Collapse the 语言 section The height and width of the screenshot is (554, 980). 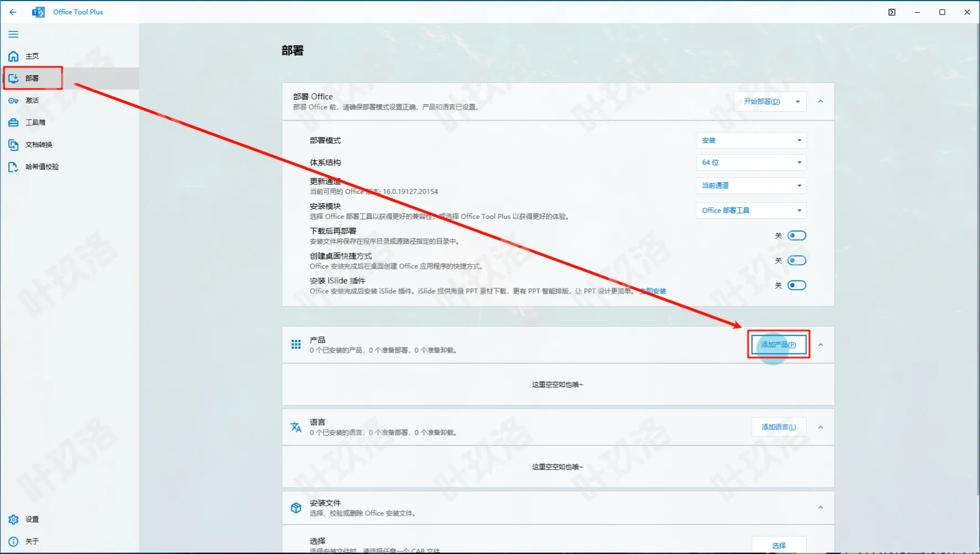(821, 427)
